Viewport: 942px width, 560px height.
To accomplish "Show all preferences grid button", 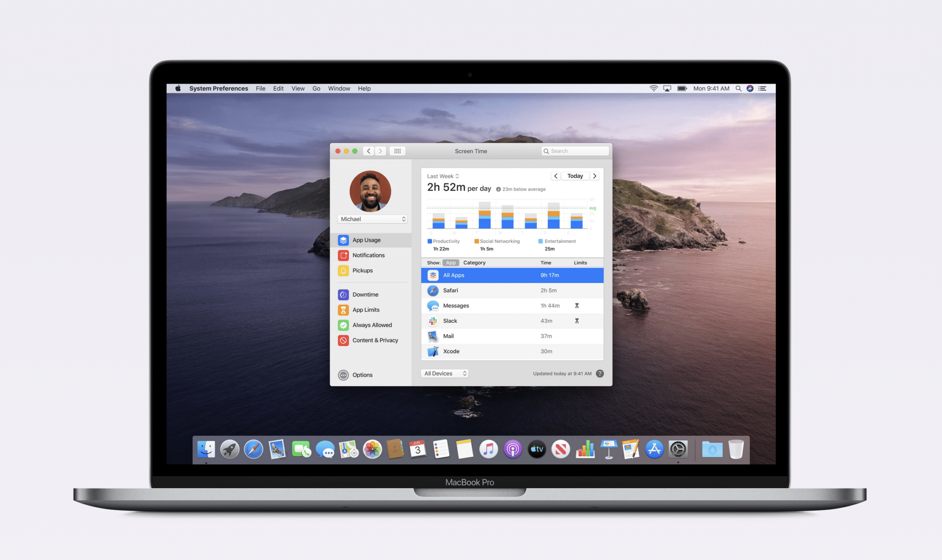I will [x=397, y=151].
